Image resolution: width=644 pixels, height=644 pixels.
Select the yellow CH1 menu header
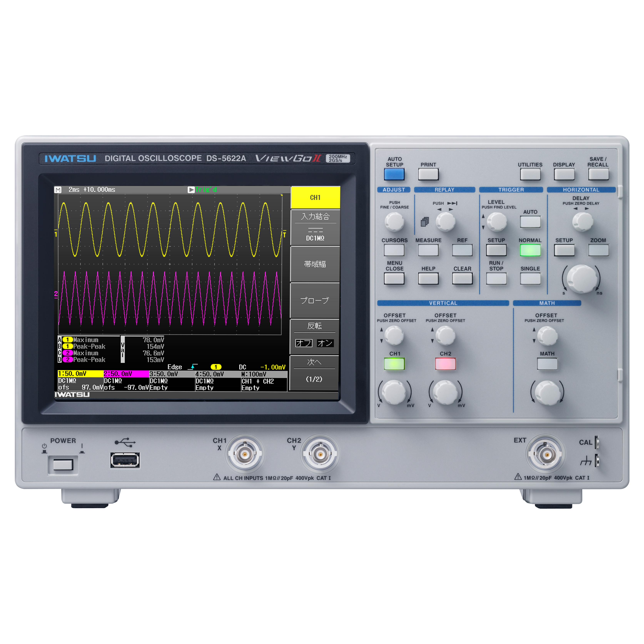click(315, 197)
